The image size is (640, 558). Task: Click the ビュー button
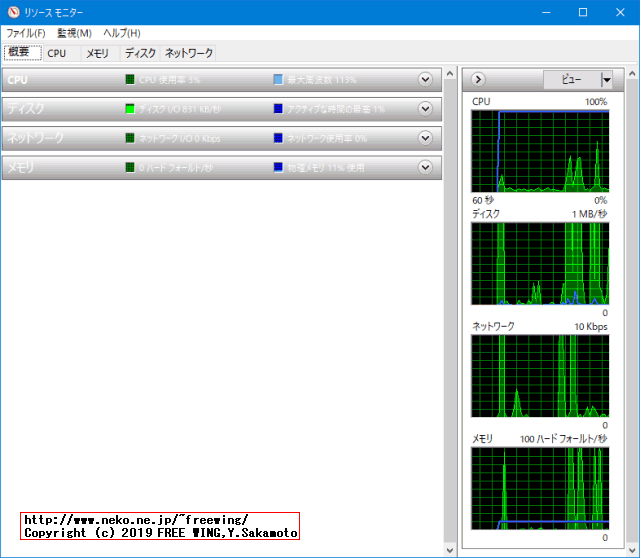coord(570,80)
